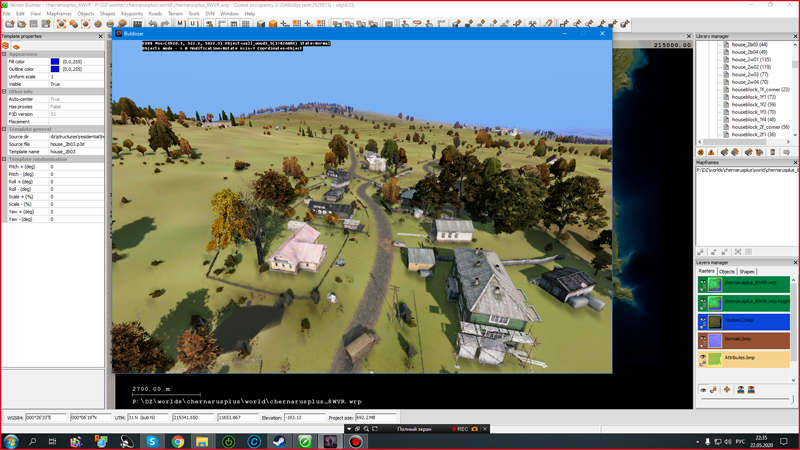Screen dimensions: 800x450
Task: Switch to the Shapes tab in Layers manager
Action: [747, 271]
